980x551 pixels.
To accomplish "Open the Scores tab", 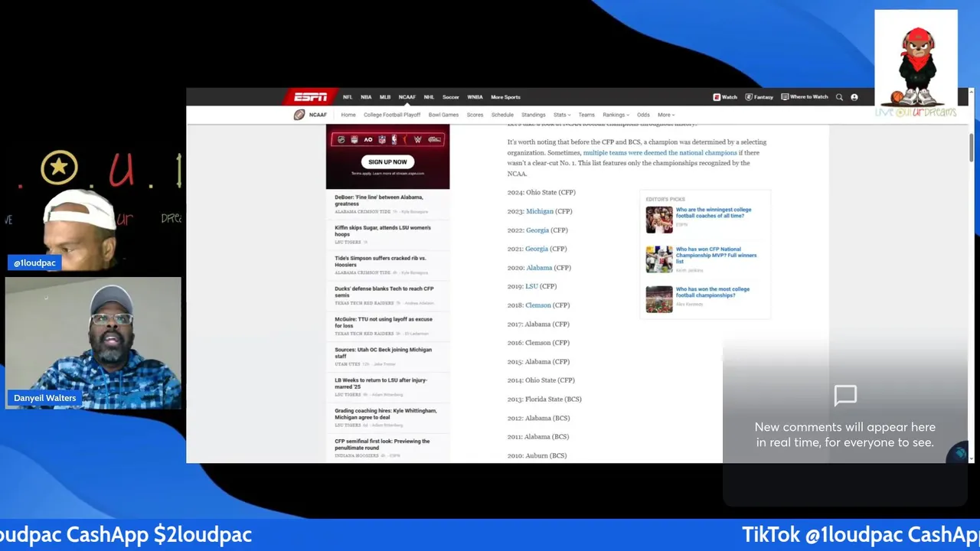I will click(x=475, y=115).
